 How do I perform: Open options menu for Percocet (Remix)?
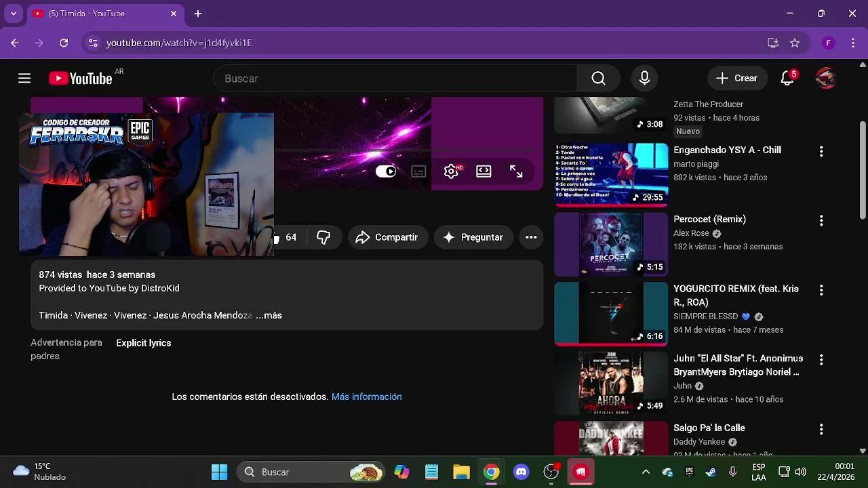821,220
